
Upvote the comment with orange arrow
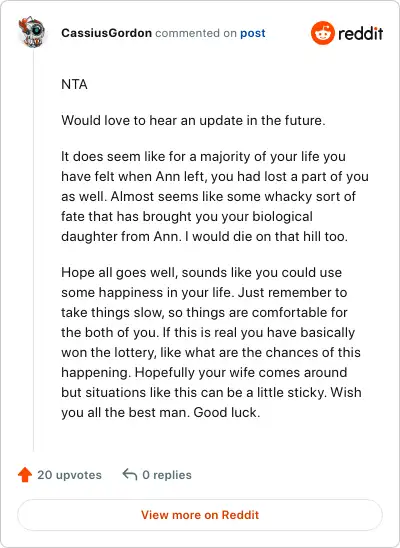pos(25,475)
